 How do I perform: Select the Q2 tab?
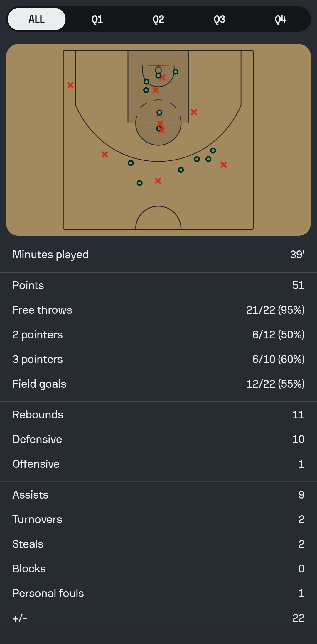point(158,19)
